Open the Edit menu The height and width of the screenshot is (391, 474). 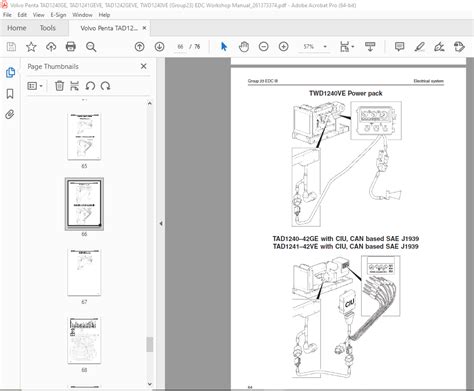(x=22, y=15)
